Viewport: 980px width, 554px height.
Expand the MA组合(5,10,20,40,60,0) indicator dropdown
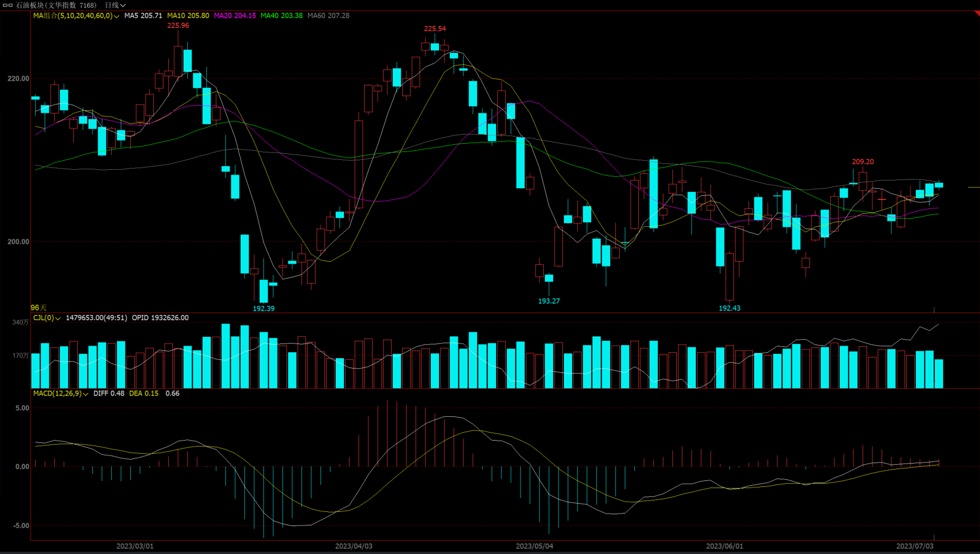76,16
